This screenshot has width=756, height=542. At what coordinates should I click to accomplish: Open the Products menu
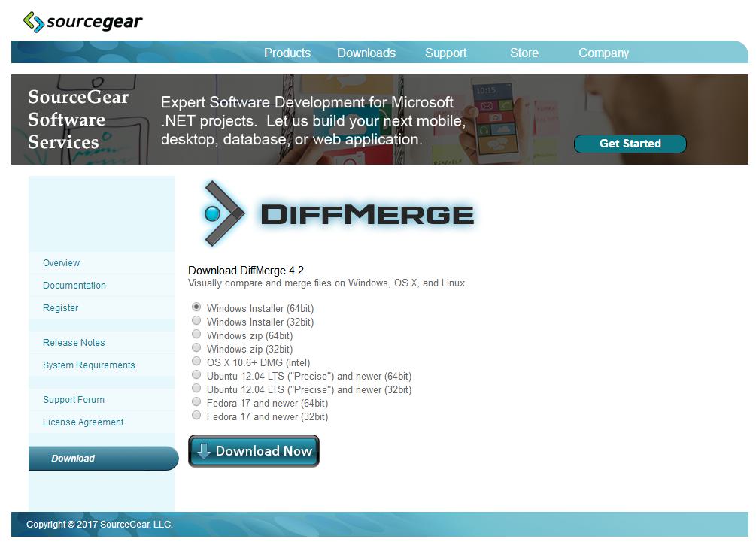(287, 53)
